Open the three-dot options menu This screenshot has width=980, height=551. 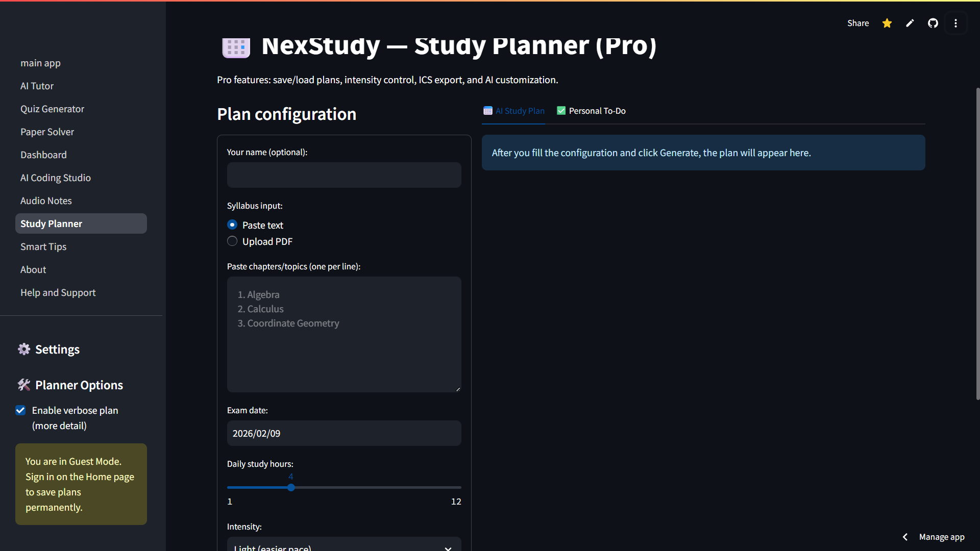point(956,23)
